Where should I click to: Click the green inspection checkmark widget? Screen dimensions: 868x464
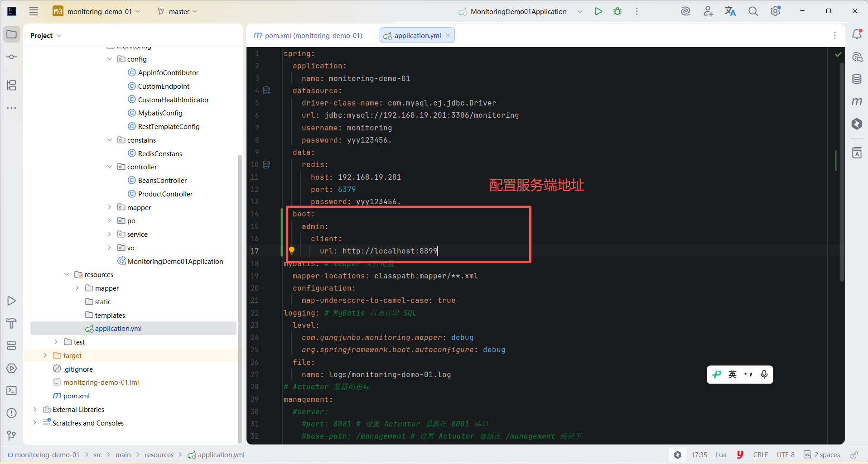(838, 54)
